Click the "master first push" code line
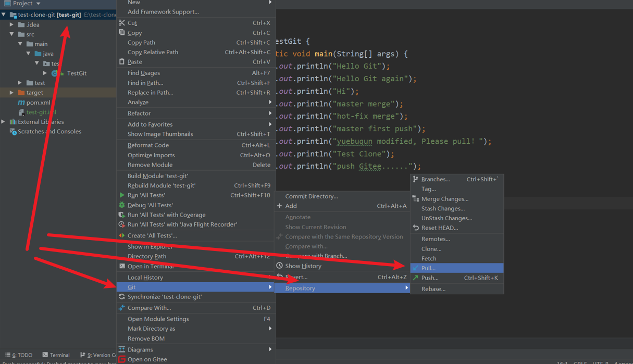This screenshot has width=633, height=364. pos(351,129)
